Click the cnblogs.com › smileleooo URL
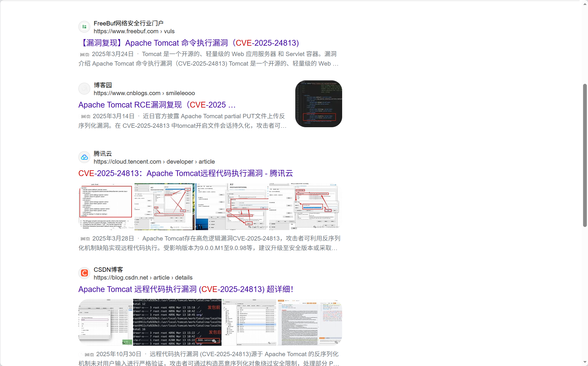 coord(144,93)
